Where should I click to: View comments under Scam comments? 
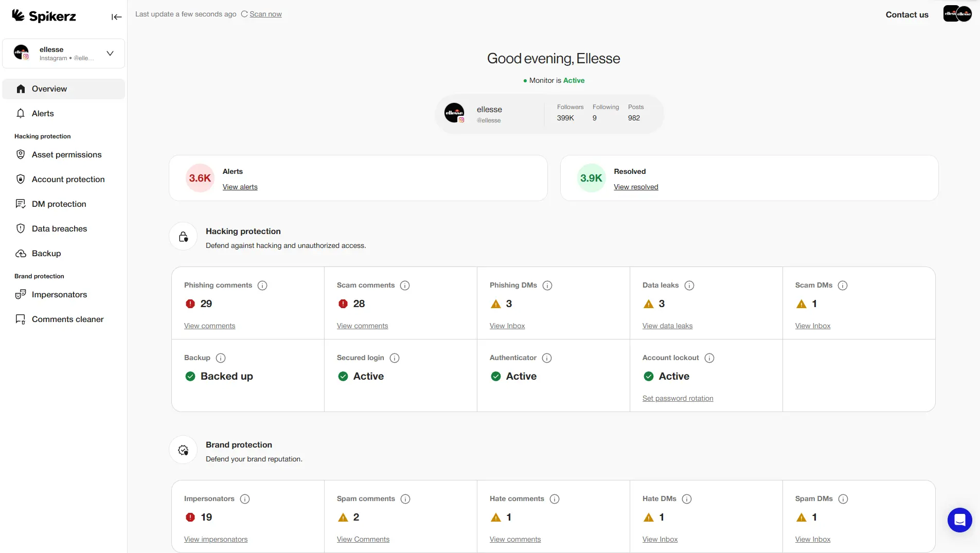click(362, 326)
